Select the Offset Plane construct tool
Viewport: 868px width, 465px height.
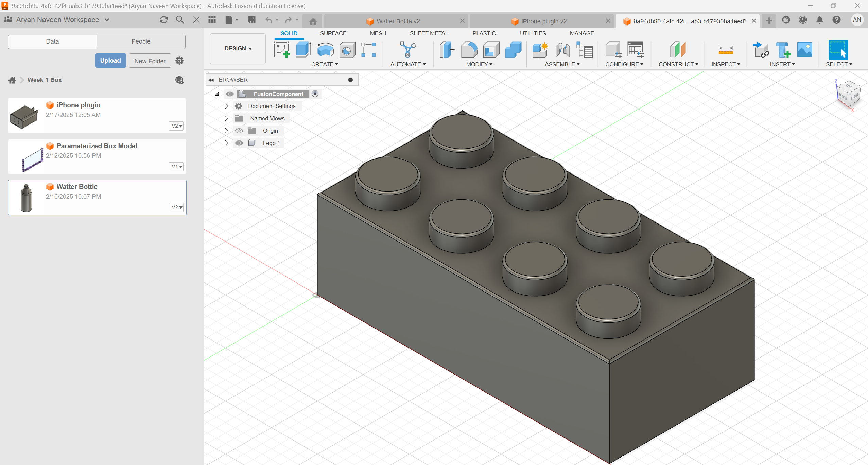(x=678, y=50)
